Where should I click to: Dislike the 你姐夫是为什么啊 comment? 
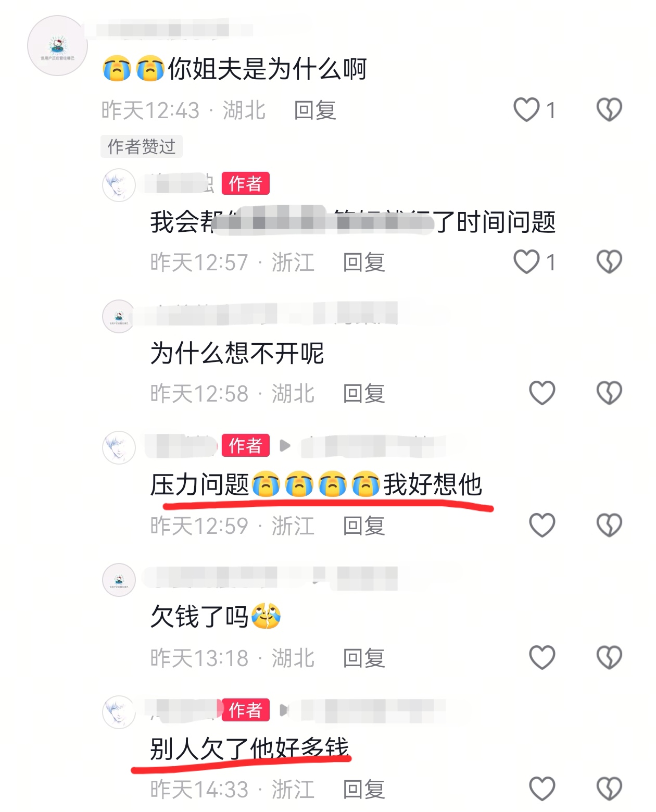click(609, 110)
